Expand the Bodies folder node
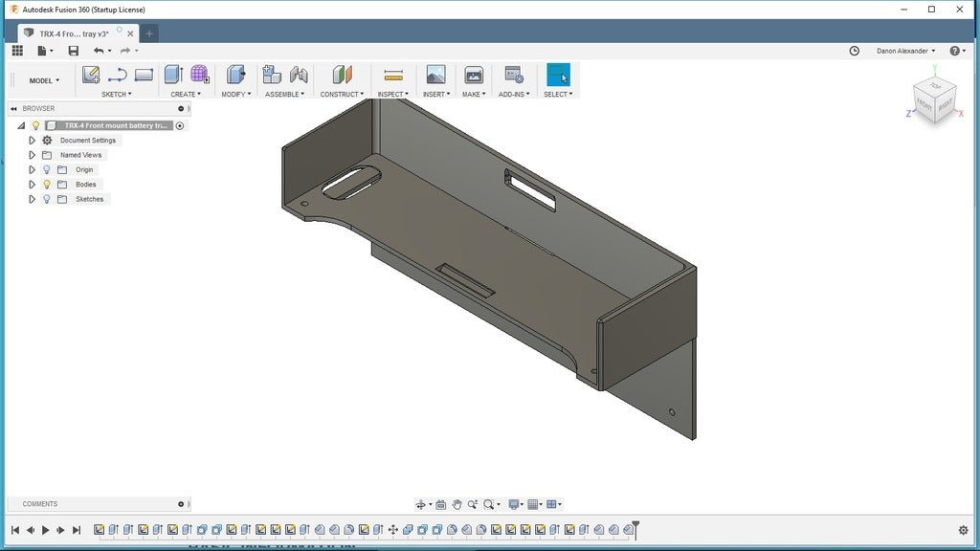The image size is (980, 551). point(32,185)
